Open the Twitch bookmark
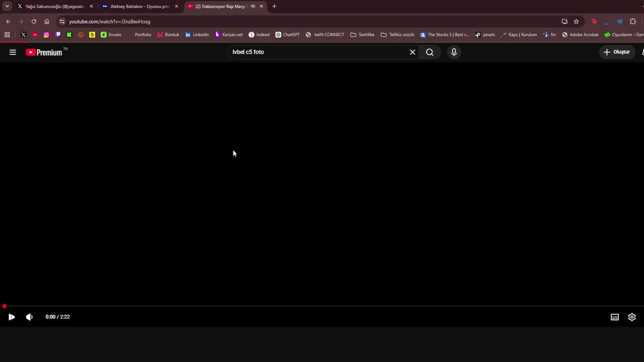 point(58,35)
